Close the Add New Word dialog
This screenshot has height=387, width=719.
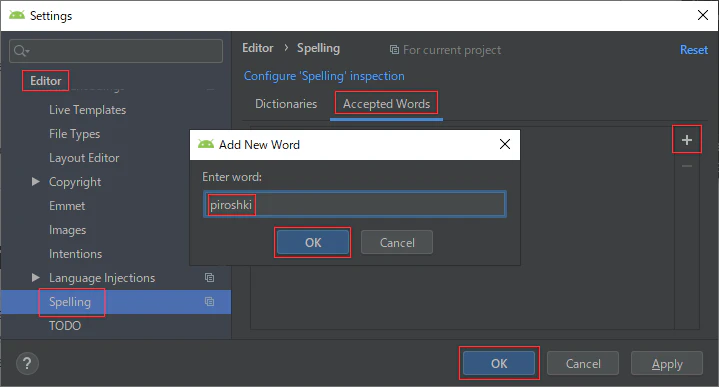pos(505,144)
